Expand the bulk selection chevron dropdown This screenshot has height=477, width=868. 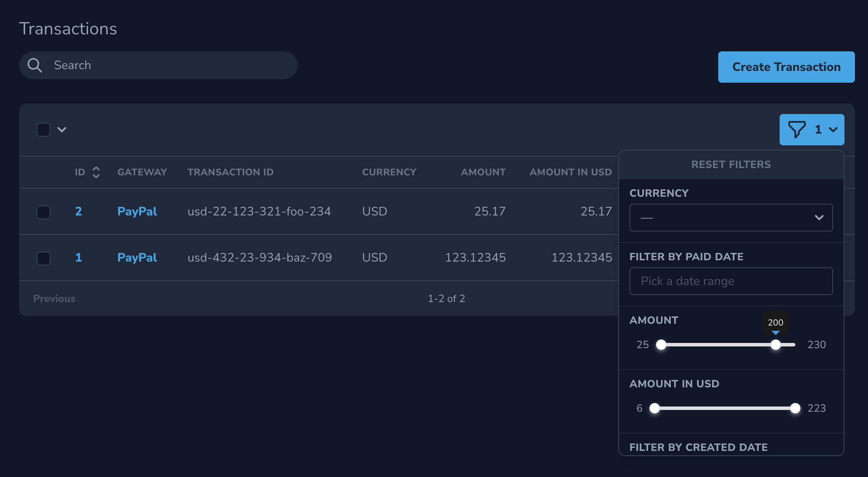pyautogui.click(x=62, y=130)
